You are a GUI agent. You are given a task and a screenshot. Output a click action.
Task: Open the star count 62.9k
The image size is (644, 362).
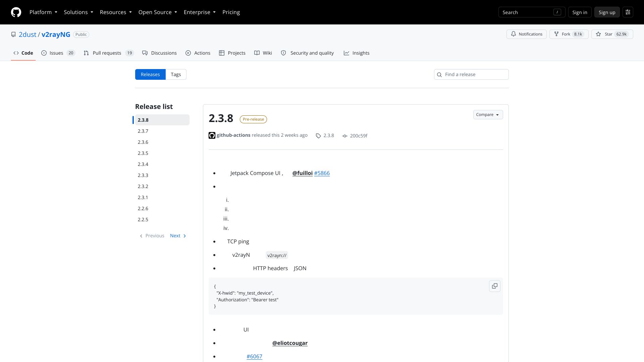tap(622, 34)
